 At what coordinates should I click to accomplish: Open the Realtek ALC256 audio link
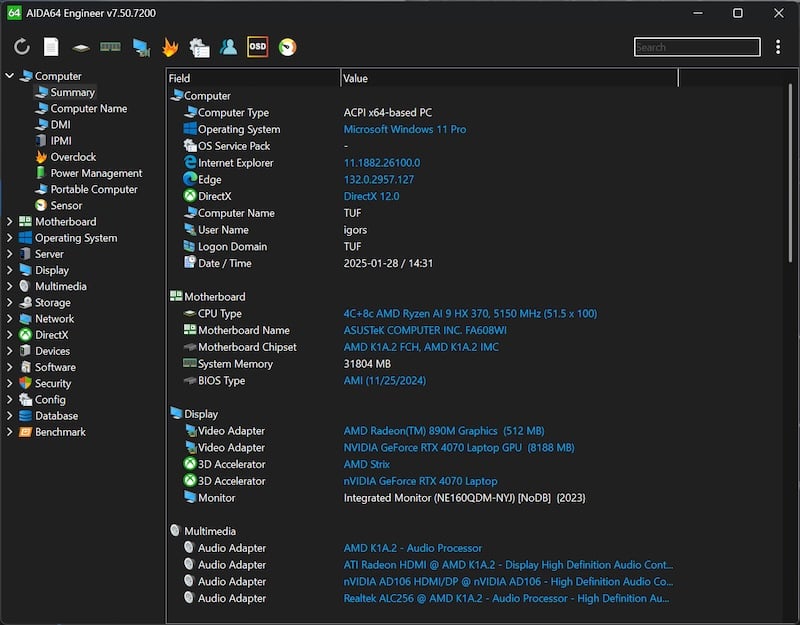(x=506, y=598)
